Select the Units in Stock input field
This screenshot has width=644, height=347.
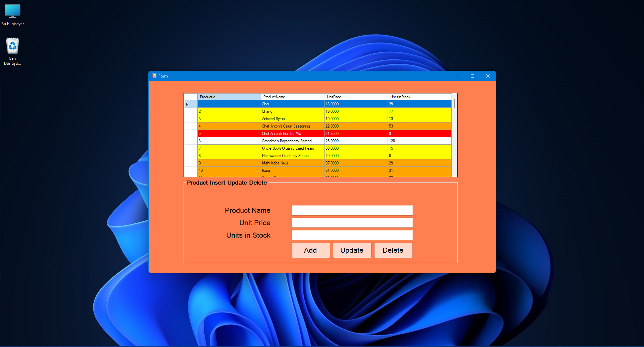click(352, 235)
